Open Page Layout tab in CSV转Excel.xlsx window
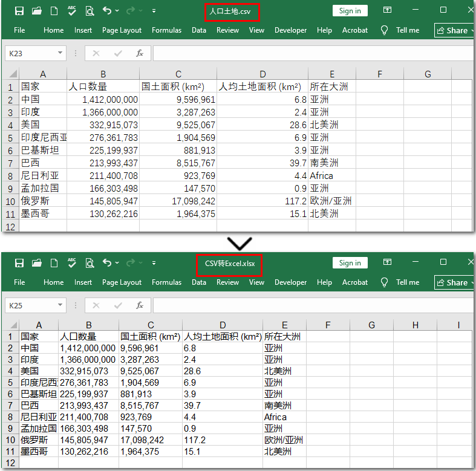Screen dimensions: 476x471 pyautogui.click(x=122, y=282)
